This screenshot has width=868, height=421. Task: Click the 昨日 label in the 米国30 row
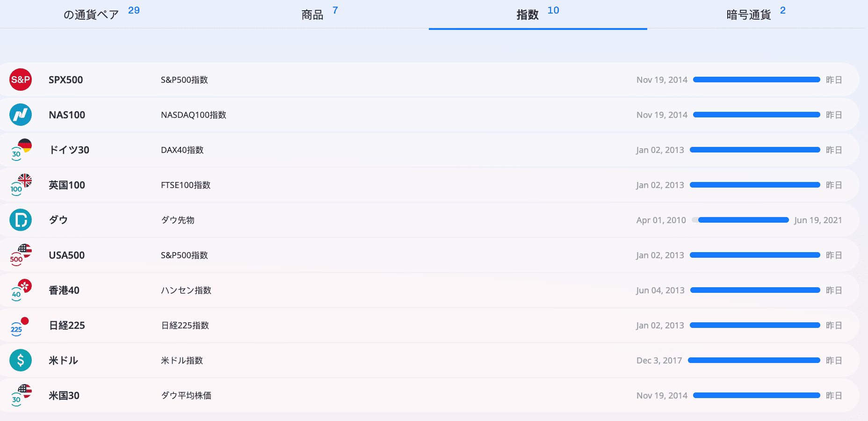point(834,396)
